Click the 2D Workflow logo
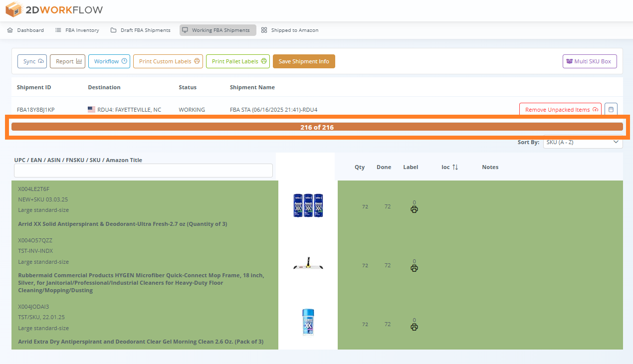The width and height of the screenshot is (633, 364). [54, 9]
